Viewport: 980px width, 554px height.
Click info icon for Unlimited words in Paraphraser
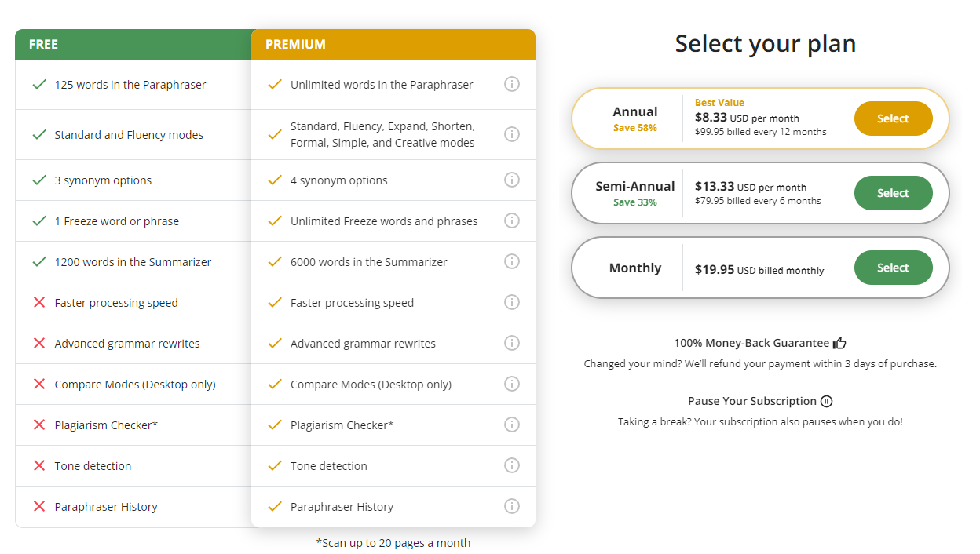tap(512, 84)
